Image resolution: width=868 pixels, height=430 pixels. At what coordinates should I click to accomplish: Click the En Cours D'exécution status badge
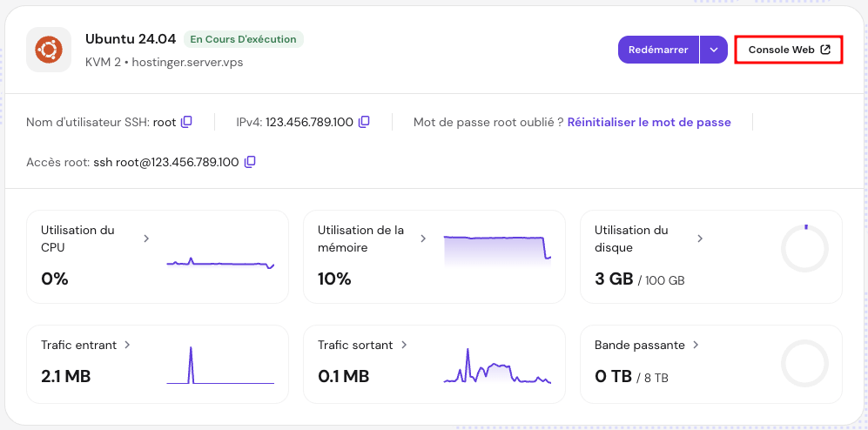[x=244, y=39]
